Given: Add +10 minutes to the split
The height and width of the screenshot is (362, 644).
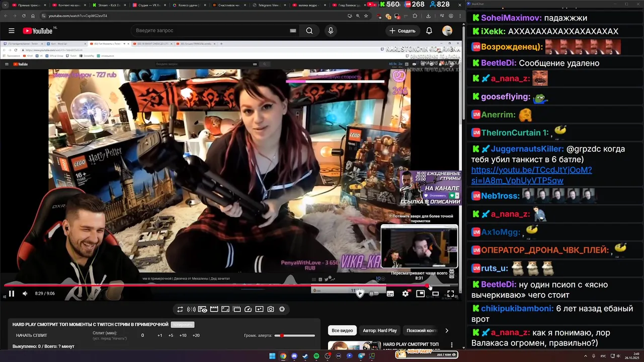Looking at the screenshot, I should [x=183, y=335].
